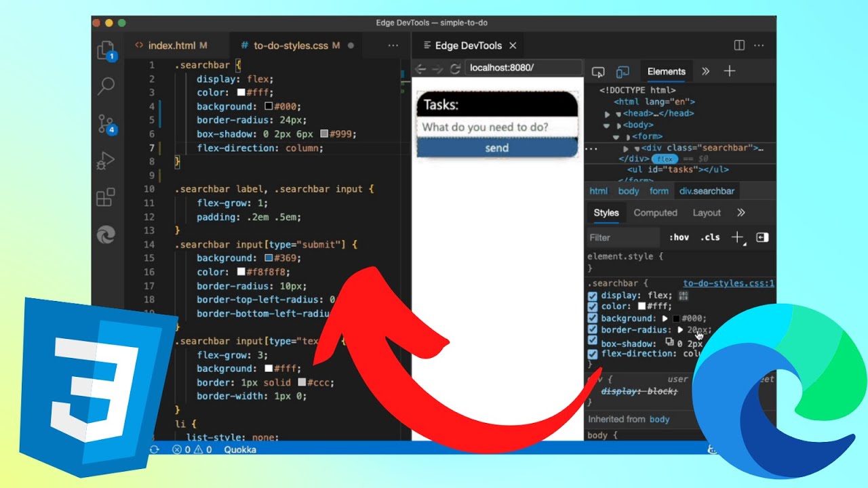Uncheck the border-radius declaration
Image resolution: width=868 pixels, height=488 pixels.
(592, 329)
